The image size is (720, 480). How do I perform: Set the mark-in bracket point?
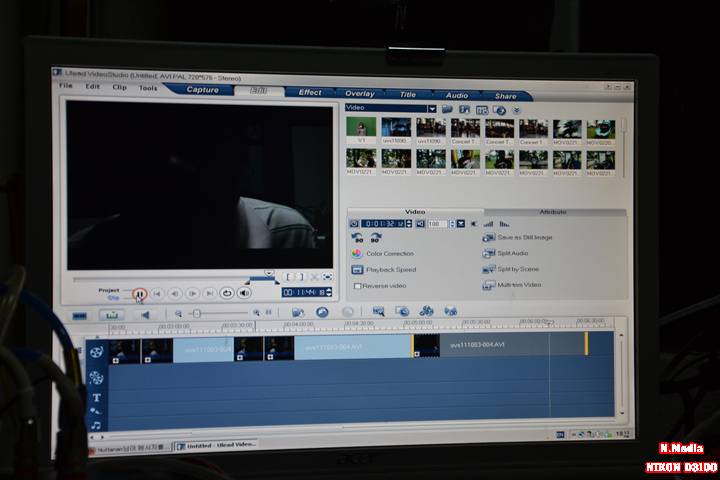(289, 277)
